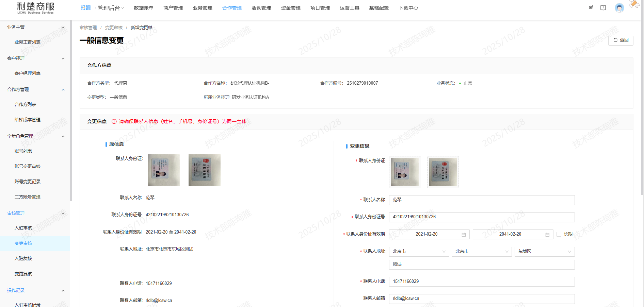
Task: Click the blue 扫呗 brand icon
Action: pos(85,8)
